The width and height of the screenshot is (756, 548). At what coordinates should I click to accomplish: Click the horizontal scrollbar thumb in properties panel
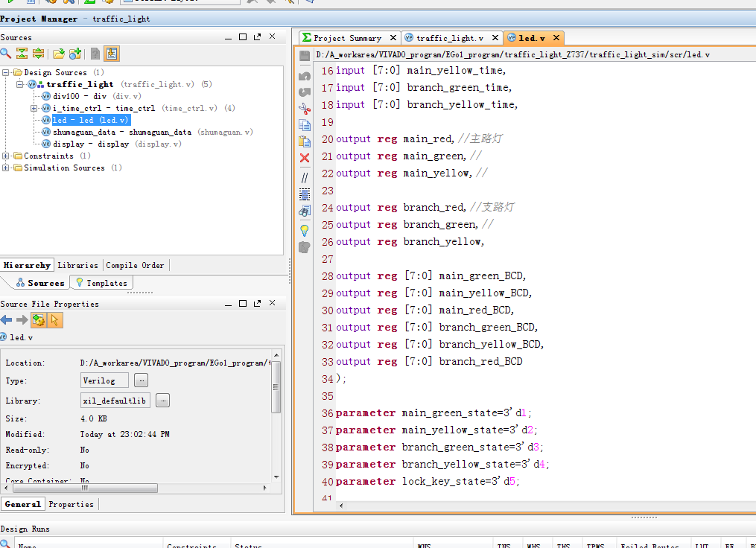[x=85, y=488]
